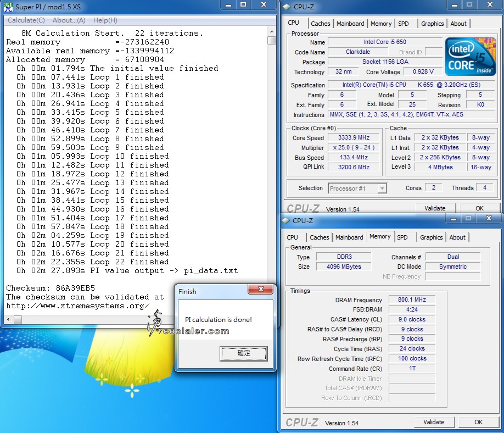Close the Super PI window

[x=264, y=5]
